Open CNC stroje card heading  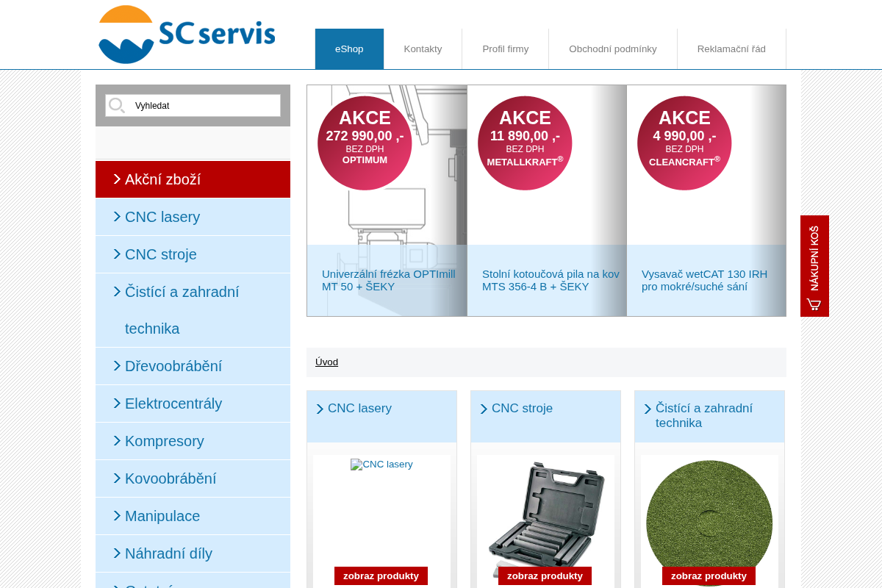522,408
